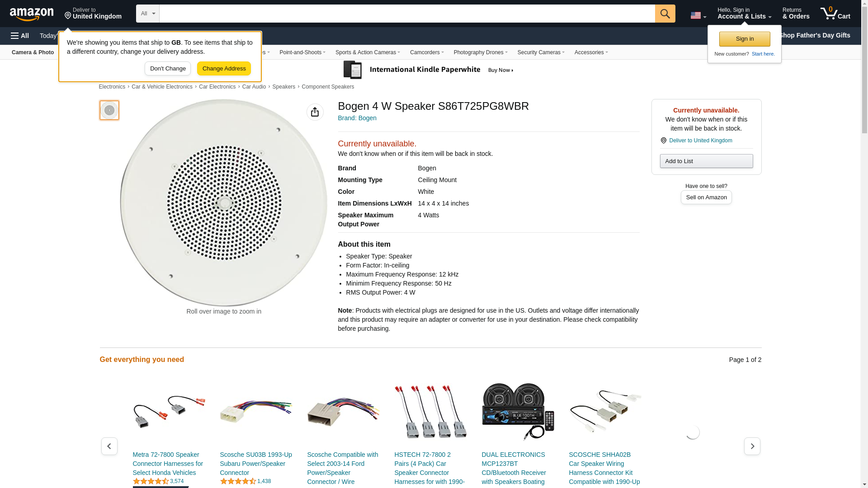Open the Add to List dropdown
Image resolution: width=868 pixels, height=488 pixels.
[x=706, y=161]
